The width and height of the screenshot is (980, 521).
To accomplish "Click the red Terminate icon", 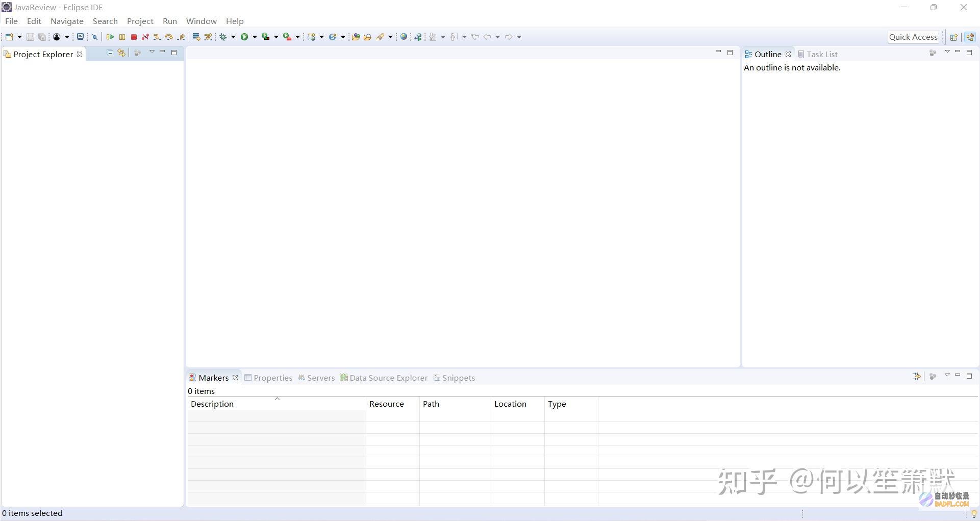I will coord(134,37).
